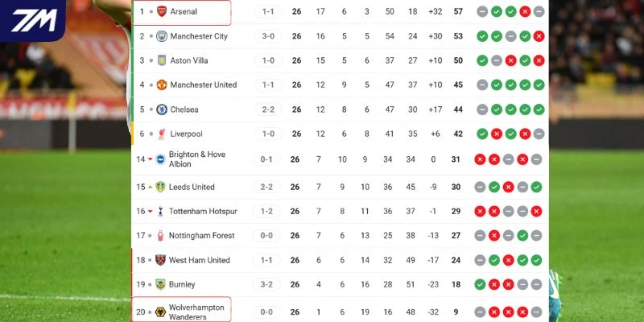Viewport: 644px width, 322px height.
Task: Click Brighton's red down-arrow position indicator
Action: coord(150,159)
